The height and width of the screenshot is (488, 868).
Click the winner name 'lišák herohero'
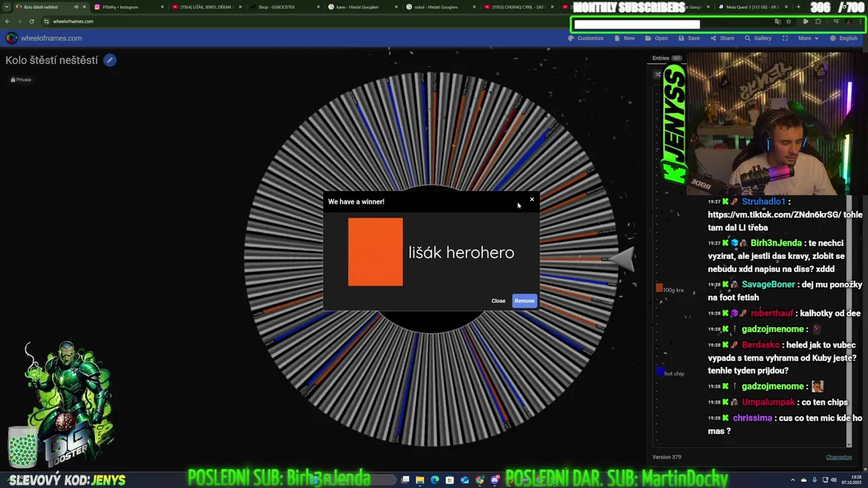tap(461, 252)
